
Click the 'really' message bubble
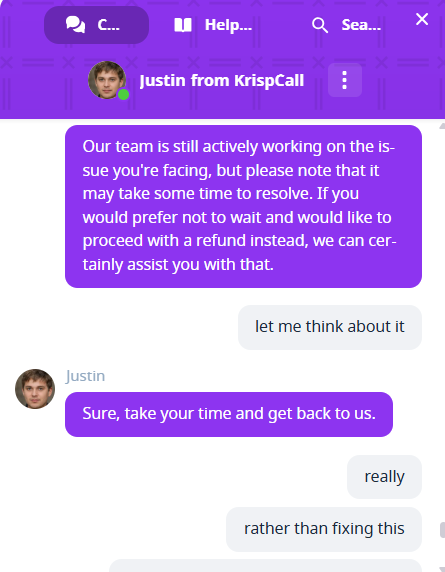(x=384, y=477)
